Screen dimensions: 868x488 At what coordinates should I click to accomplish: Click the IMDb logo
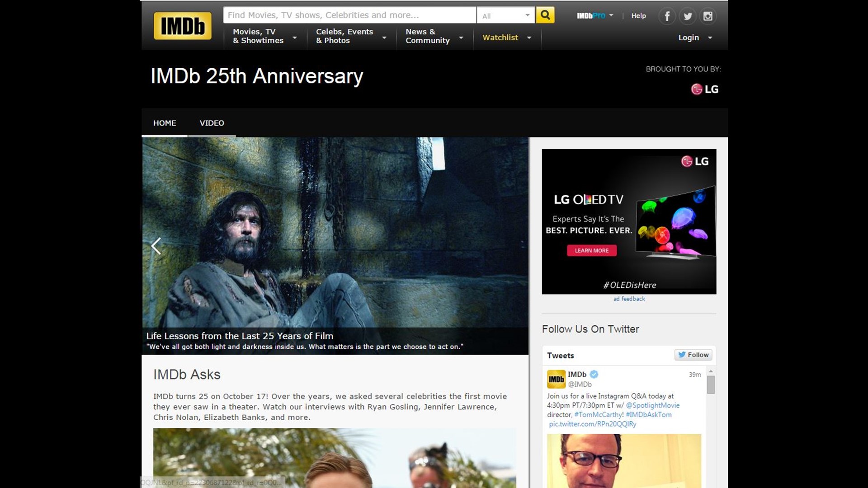(x=183, y=26)
